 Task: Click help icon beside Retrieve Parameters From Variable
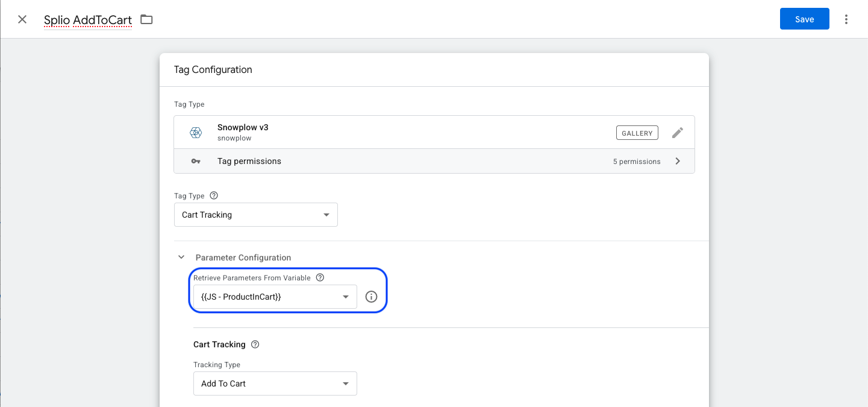(320, 278)
